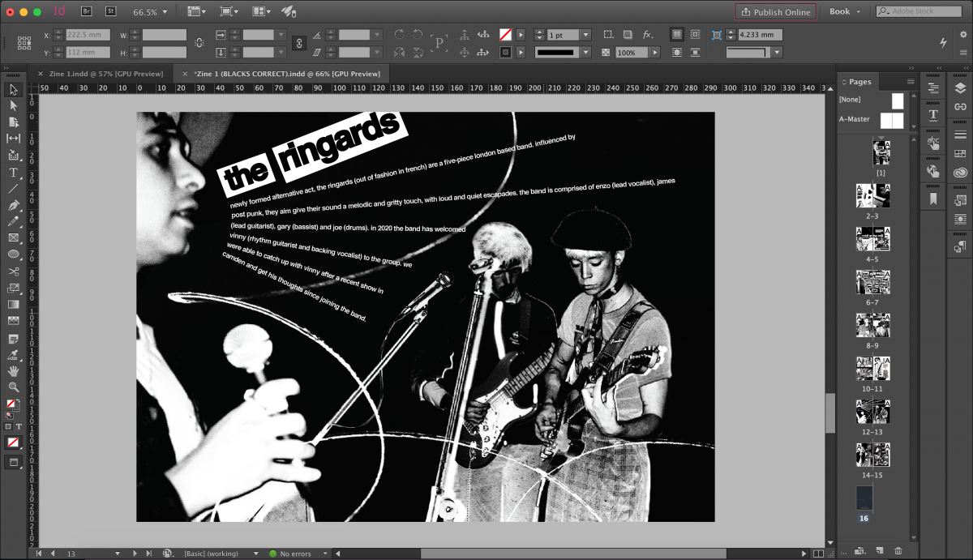Open the Arrange Documents dropdown
This screenshot has width=973, height=560.
point(261,12)
